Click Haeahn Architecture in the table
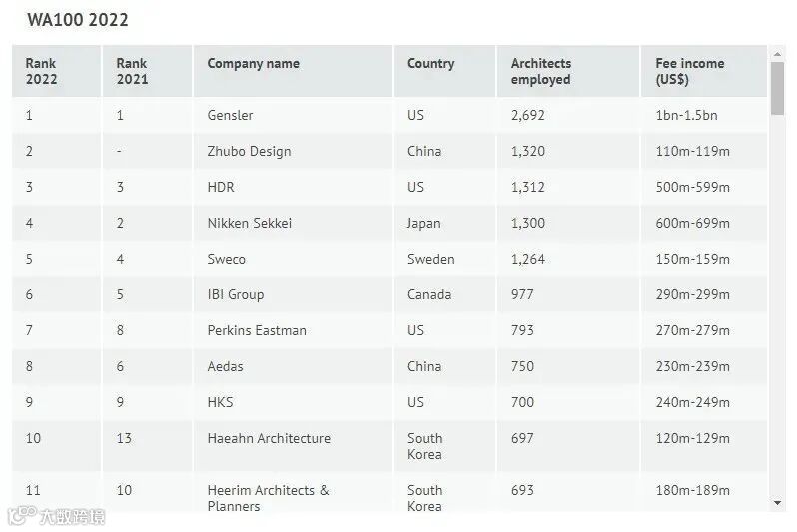Viewport: 797px width, 532px height. (269, 438)
